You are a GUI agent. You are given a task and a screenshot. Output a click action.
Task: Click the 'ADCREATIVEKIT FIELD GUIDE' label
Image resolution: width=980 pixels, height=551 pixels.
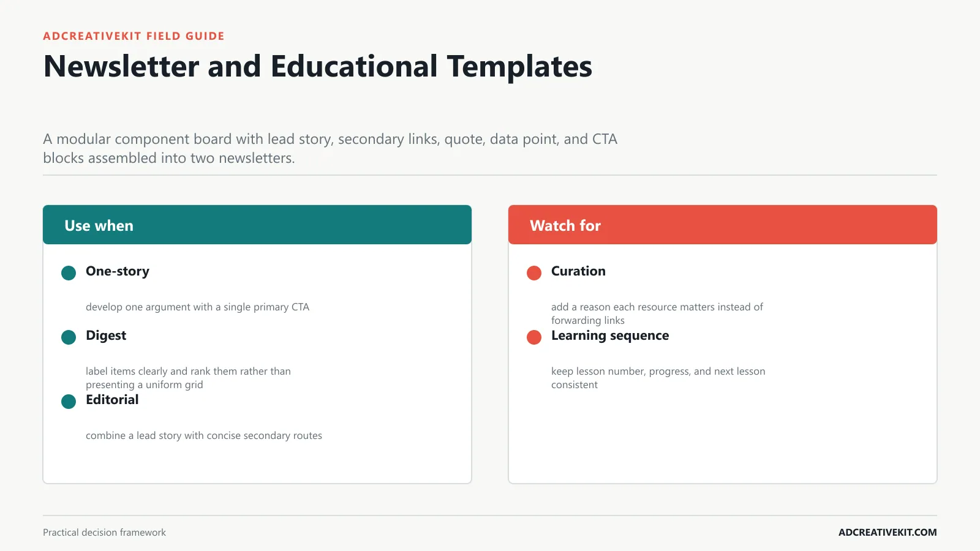134,36
